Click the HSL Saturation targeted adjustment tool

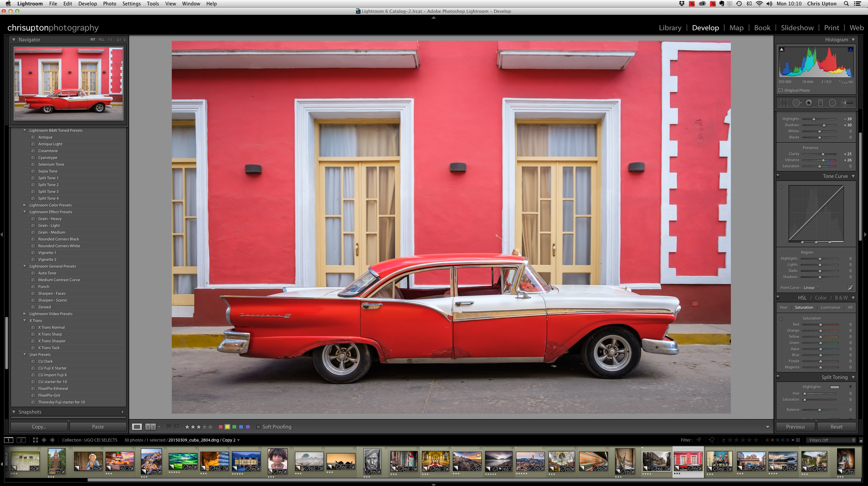click(781, 319)
